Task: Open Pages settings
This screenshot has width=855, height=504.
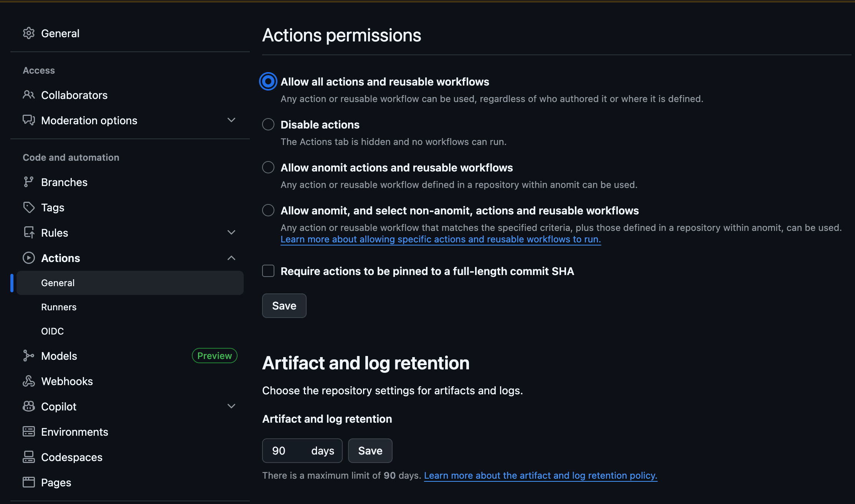Action: tap(130, 482)
